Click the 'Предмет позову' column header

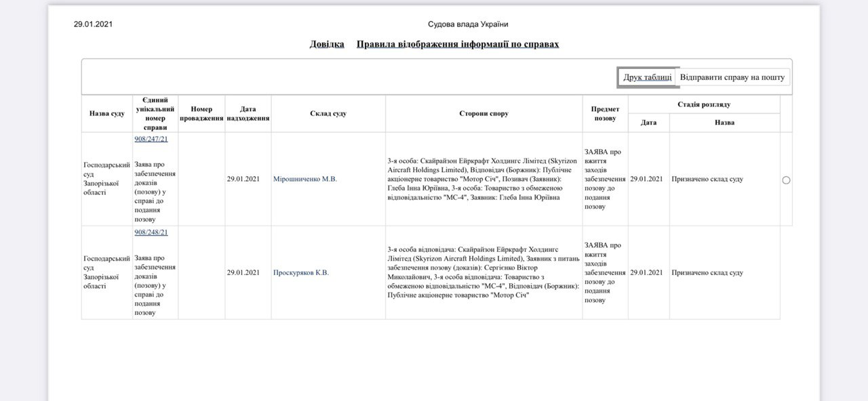[604, 113]
